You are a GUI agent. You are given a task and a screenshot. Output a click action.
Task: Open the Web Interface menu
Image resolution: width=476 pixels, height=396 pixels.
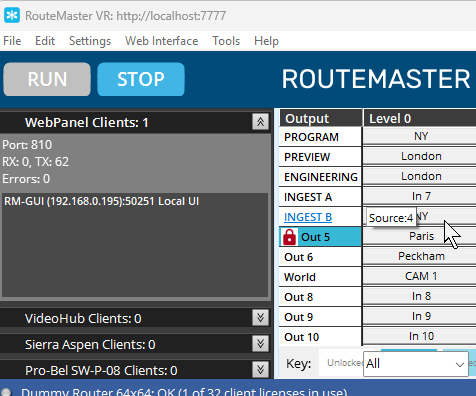tap(161, 41)
